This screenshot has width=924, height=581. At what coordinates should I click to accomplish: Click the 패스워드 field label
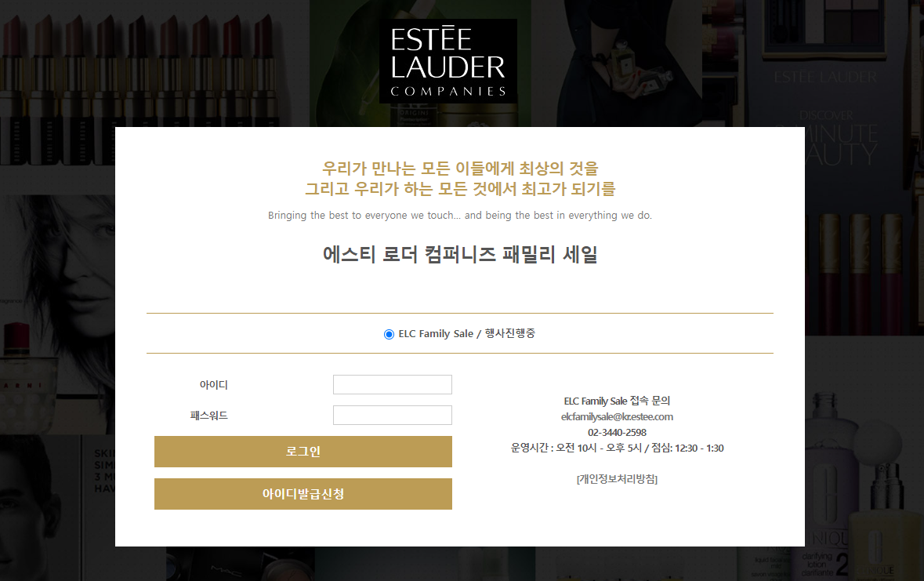point(208,416)
